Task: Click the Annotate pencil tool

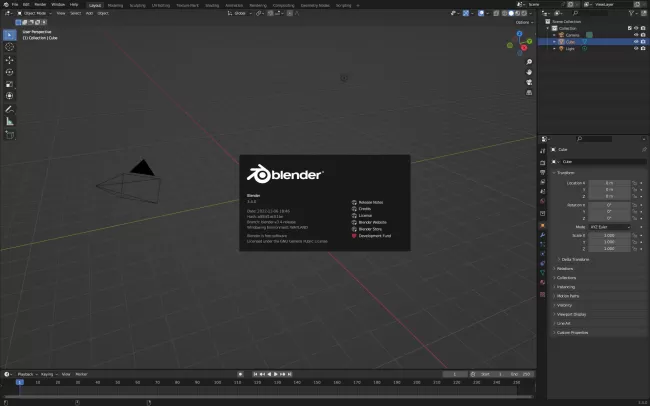Action: tap(10, 109)
